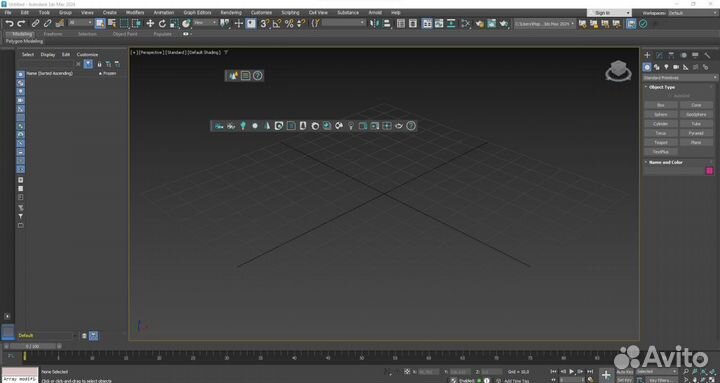
Task: Click the time slider frame handle
Action: [32, 346]
